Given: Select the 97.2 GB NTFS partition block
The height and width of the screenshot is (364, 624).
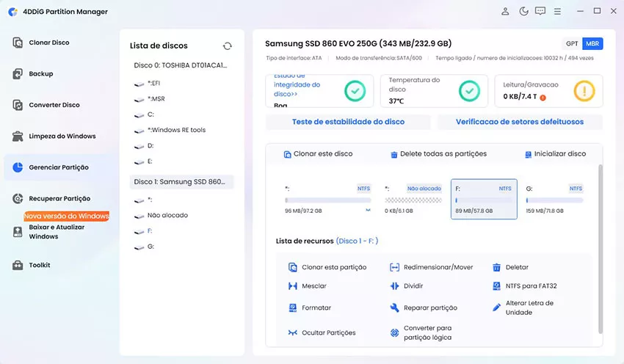Looking at the screenshot, I should [x=328, y=200].
